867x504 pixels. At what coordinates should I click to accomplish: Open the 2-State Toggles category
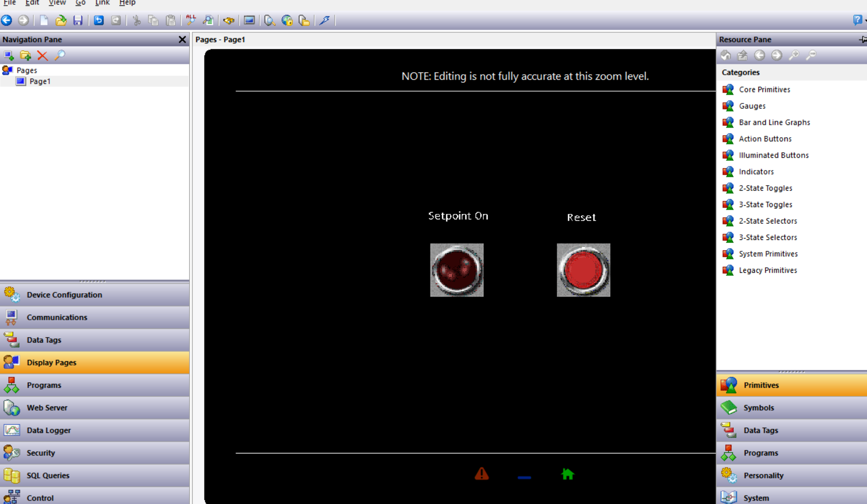(x=765, y=188)
